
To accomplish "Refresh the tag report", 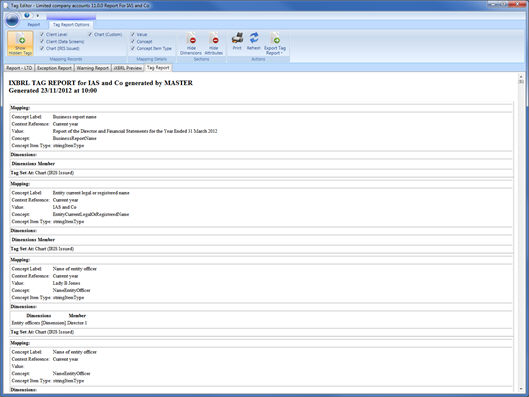I will [x=253, y=41].
